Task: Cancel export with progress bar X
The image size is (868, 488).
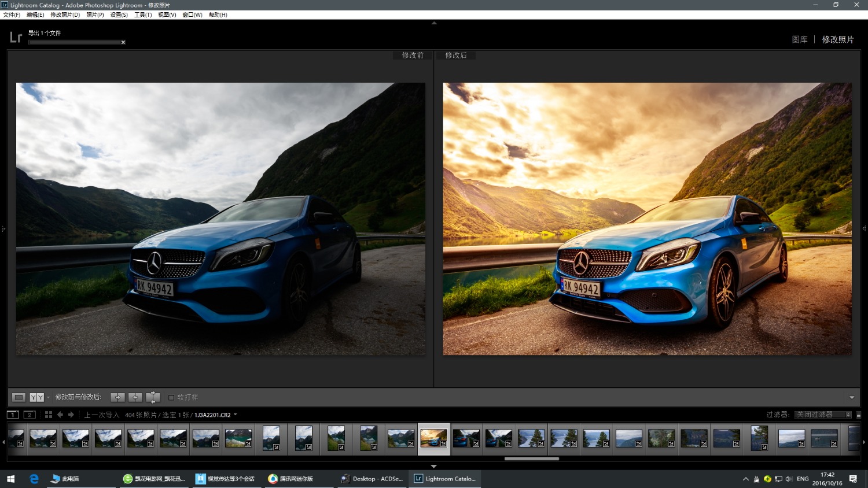Action: click(x=123, y=42)
